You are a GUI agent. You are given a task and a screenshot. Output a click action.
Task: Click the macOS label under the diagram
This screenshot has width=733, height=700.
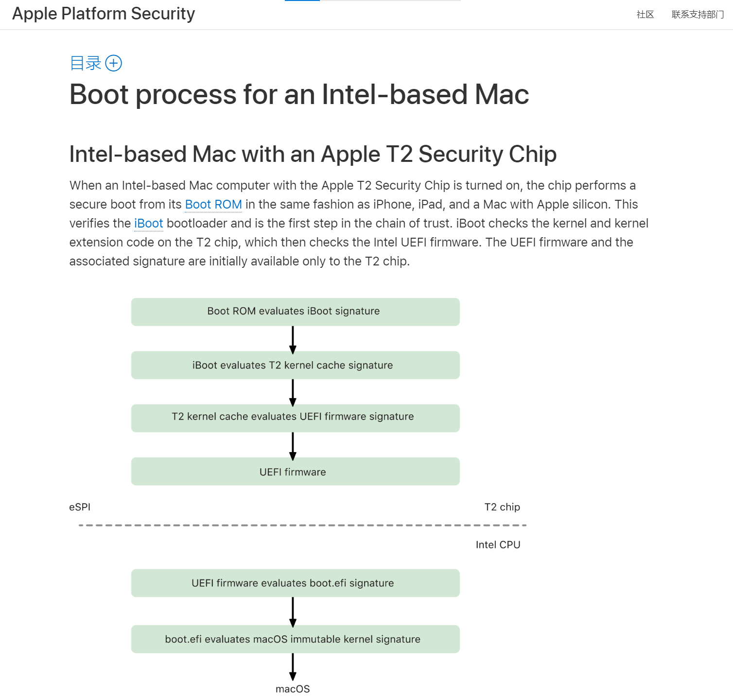pyautogui.click(x=293, y=689)
